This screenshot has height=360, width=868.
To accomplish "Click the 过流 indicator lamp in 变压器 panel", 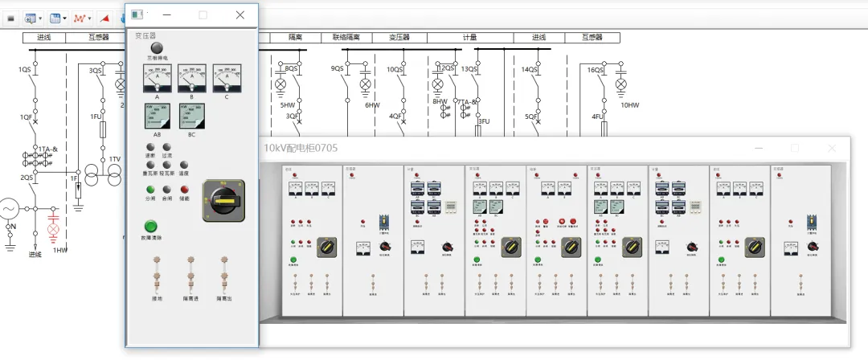I will (x=167, y=147).
